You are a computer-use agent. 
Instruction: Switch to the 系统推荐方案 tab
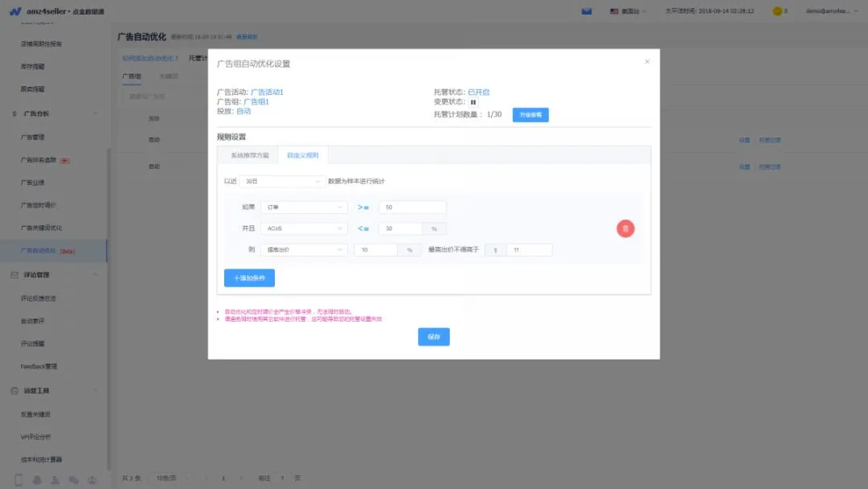(250, 155)
